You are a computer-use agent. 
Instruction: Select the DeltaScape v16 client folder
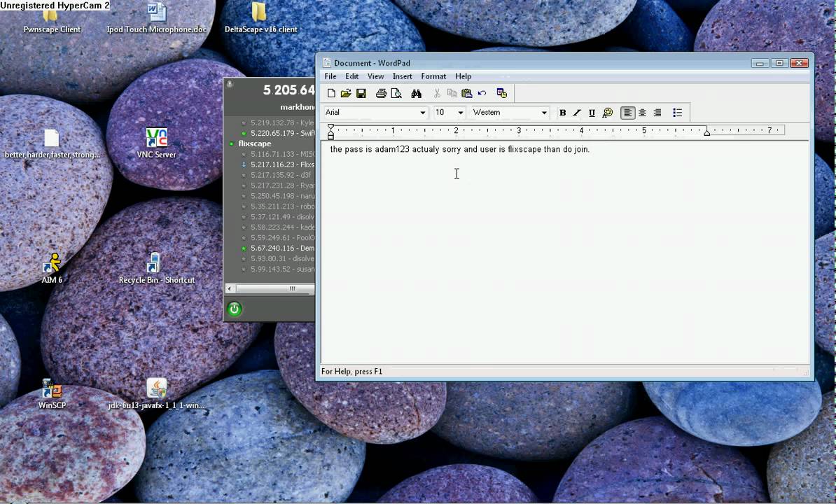click(260, 19)
